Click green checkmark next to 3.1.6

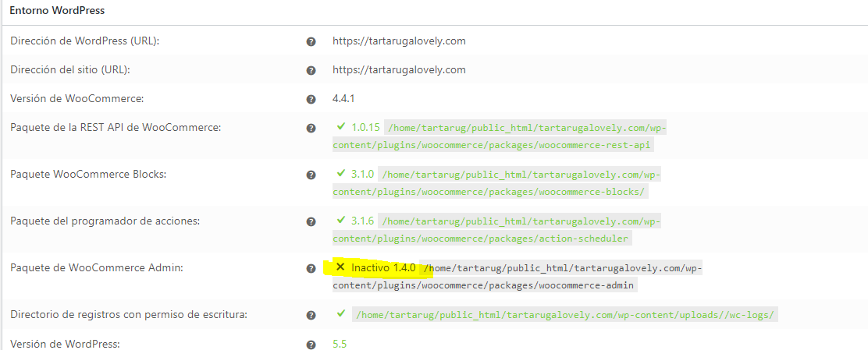341,220
